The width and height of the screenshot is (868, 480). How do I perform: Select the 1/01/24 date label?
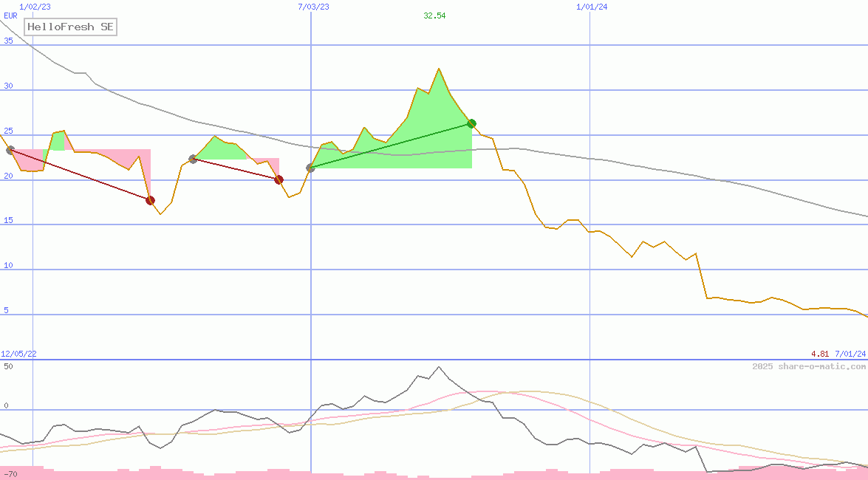click(592, 7)
